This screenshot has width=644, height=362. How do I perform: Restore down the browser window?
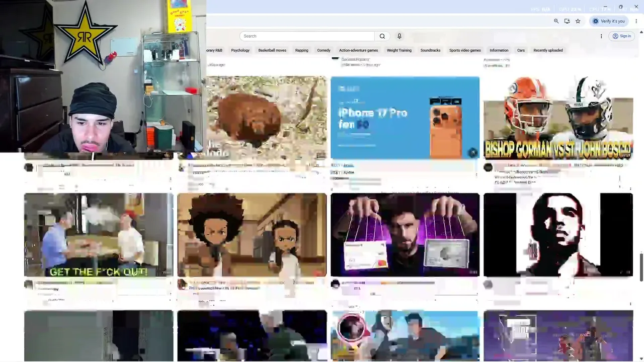click(x=621, y=7)
